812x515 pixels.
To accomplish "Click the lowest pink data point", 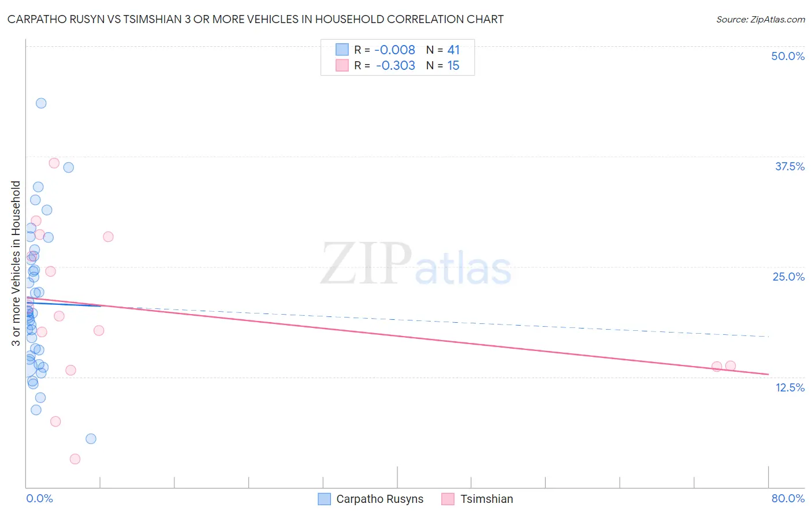I will 75,459.
